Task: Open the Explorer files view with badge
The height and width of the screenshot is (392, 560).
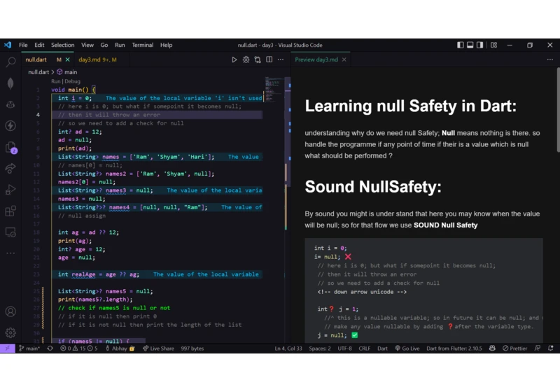Action: [x=10, y=147]
